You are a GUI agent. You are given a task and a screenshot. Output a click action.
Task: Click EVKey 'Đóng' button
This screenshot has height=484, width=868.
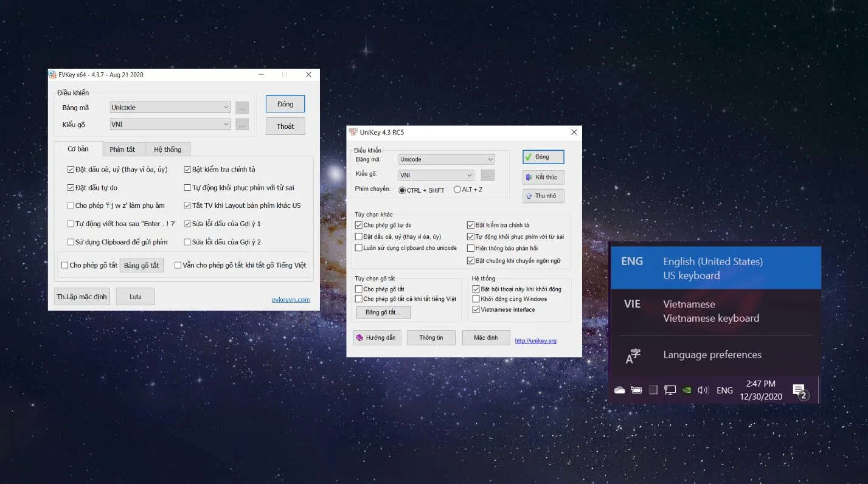pyautogui.click(x=285, y=104)
